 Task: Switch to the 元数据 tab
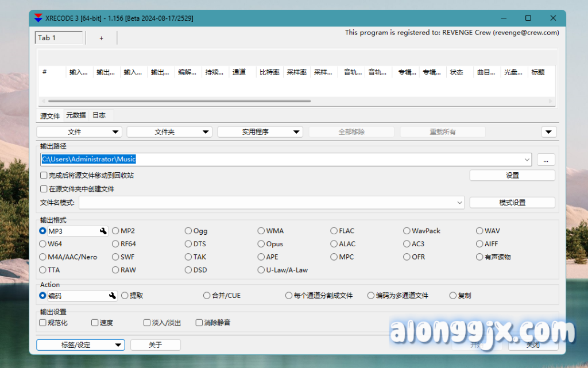pyautogui.click(x=76, y=115)
